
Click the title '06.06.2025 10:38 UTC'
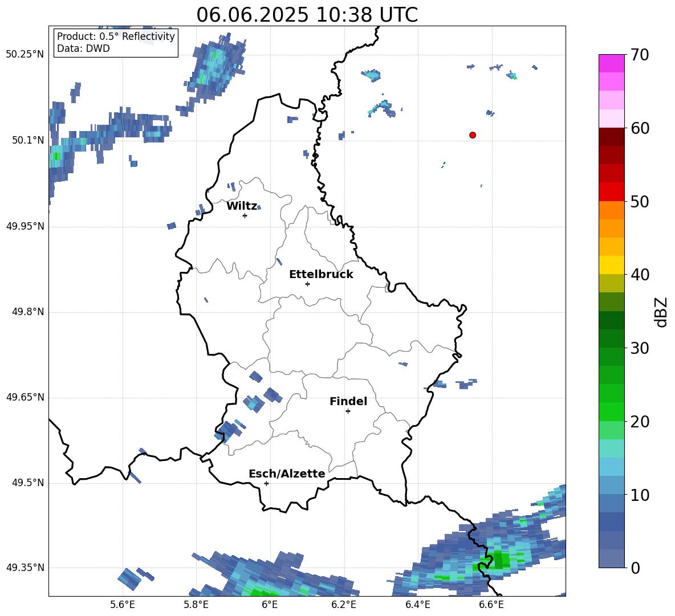(x=307, y=15)
